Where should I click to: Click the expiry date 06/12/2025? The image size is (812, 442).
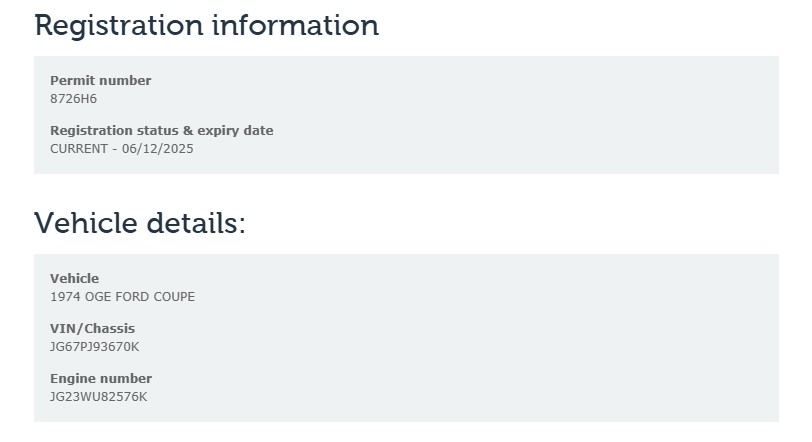160,148
